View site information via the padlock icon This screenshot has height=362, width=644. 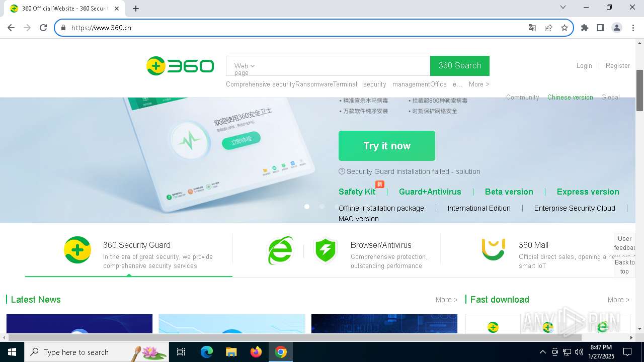[63, 28]
